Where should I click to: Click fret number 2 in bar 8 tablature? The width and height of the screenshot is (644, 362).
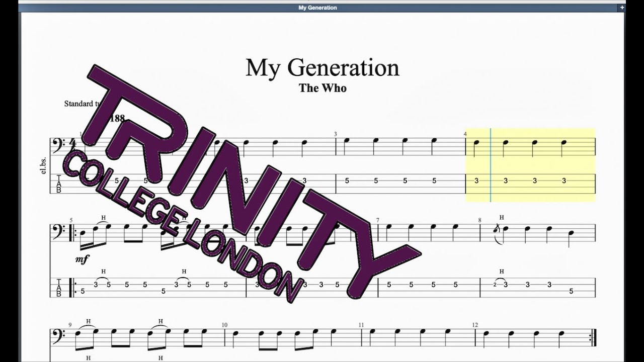tap(495, 285)
